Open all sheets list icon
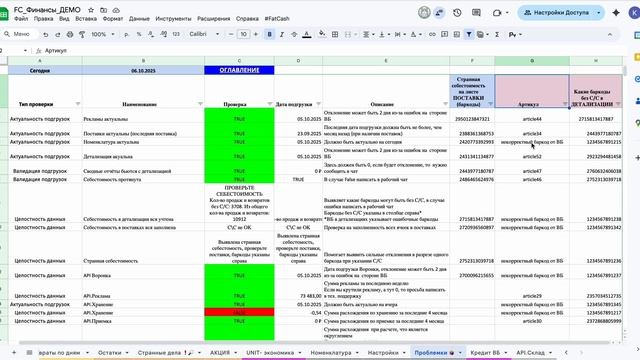Viewport: 640px width, 360px height. [29, 352]
